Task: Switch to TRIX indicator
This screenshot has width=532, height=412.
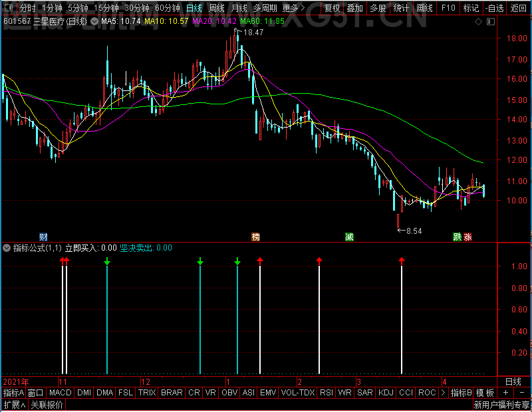Action: click(147, 393)
